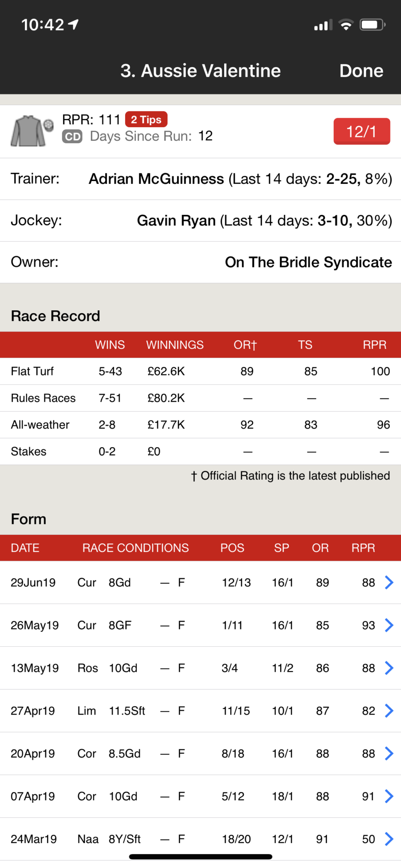Tap the cellular signal bars
401x868 pixels.
(323, 25)
